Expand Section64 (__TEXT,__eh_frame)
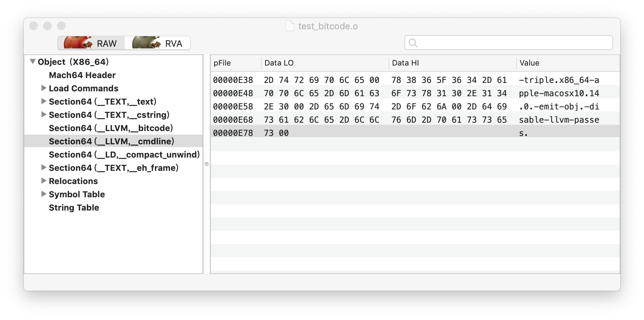Viewport: 644px width, 320px height. [x=44, y=167]
